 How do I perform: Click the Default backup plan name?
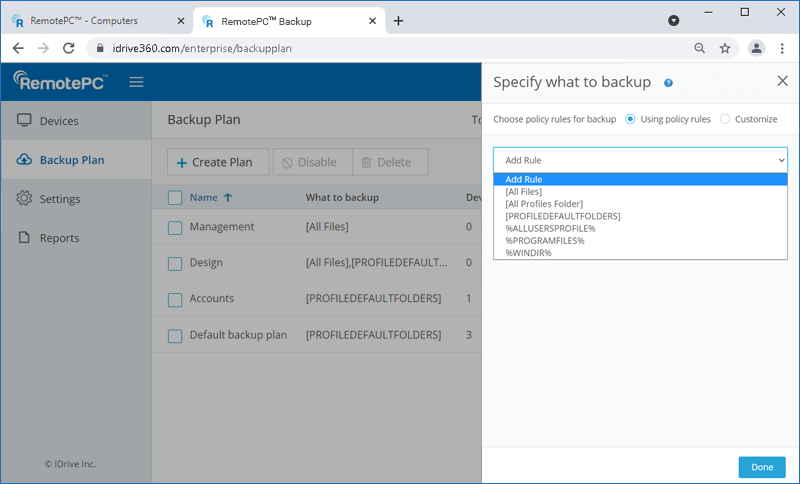[238, 335]
